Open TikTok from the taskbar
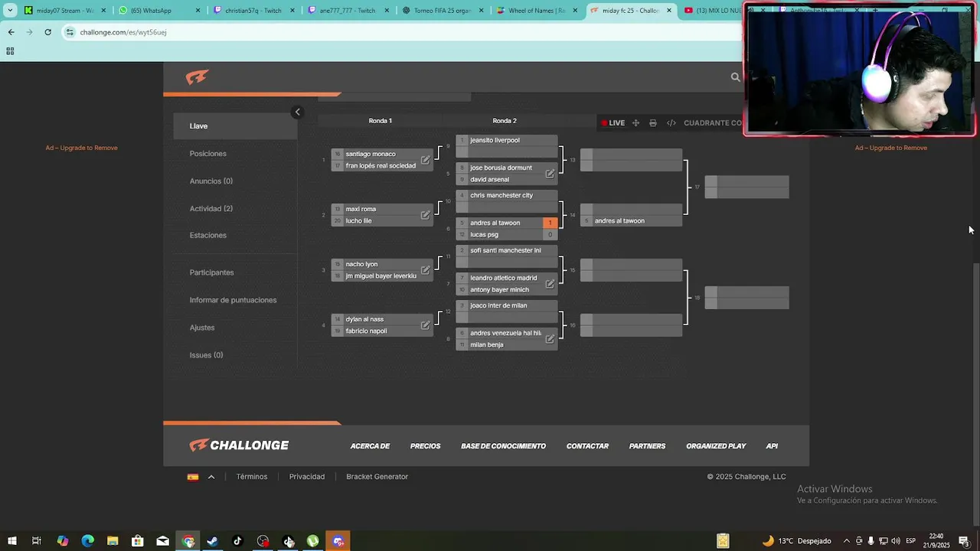This screenshot has height=551, width=980. tap(237, 541)
